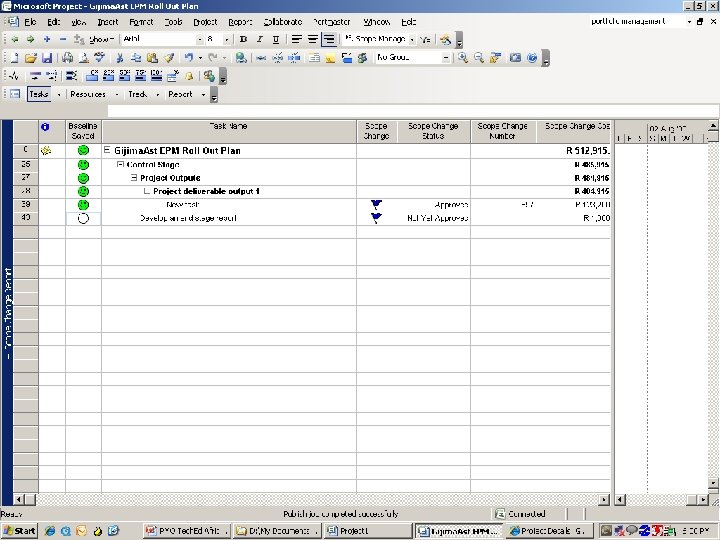Click the green Indent arrow icon

(x=31, y=39)
